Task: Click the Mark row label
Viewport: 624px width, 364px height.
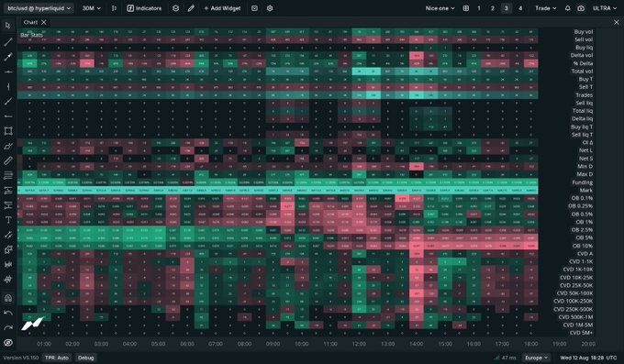Action: point(585,190)
